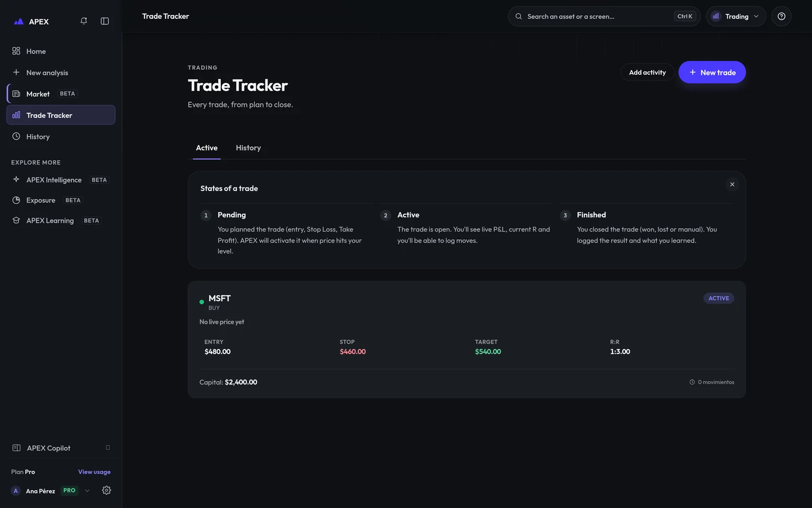The height and width of the screenshot is (508, 812).
Task: Click the ACTIVE status badge
Action: [x=719, y=298]
